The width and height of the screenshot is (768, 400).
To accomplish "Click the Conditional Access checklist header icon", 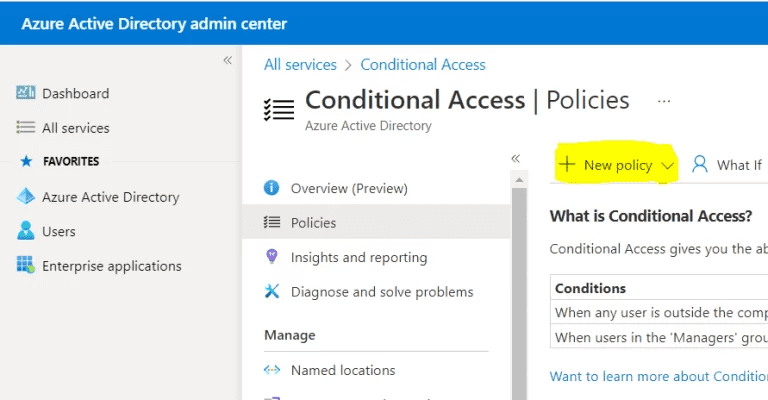I will point(279,109).
